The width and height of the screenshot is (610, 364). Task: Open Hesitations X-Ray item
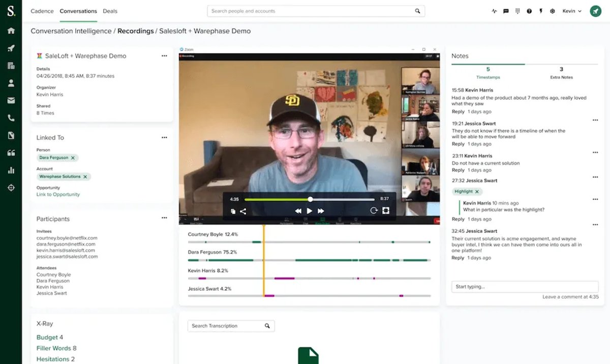[x=55, y=359]
